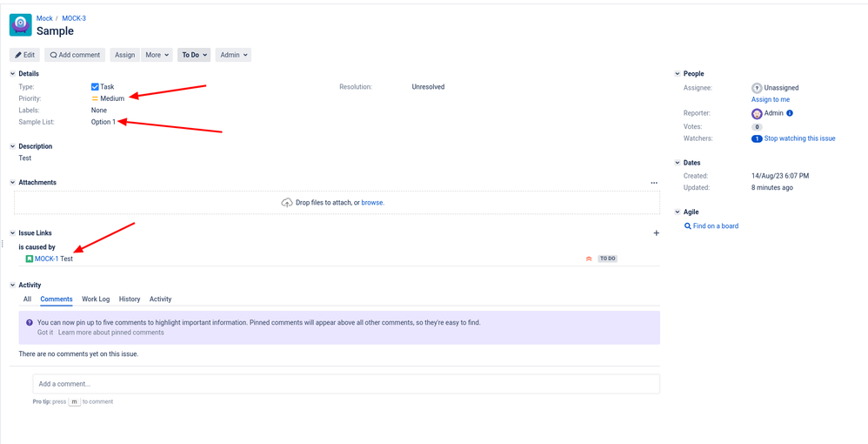Add an issue link with the plus icon

pos(657,233)
